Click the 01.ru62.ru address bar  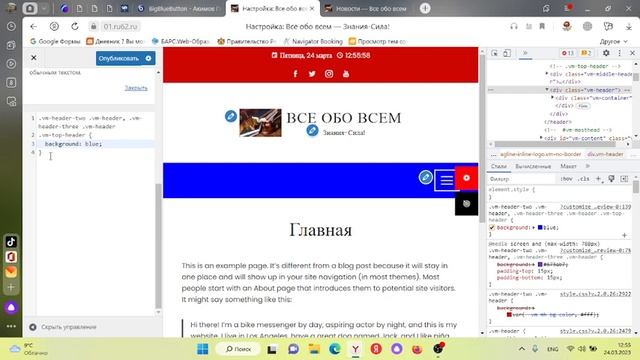coord(120,27)
